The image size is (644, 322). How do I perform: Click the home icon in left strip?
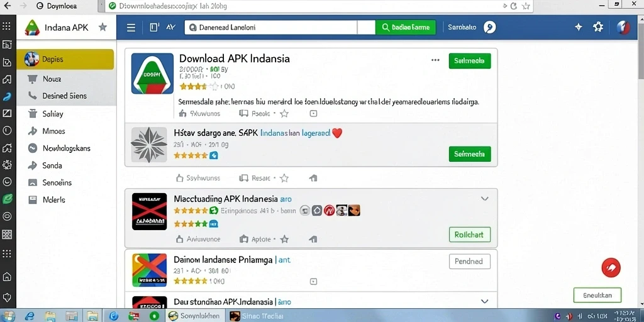[6, 277]
